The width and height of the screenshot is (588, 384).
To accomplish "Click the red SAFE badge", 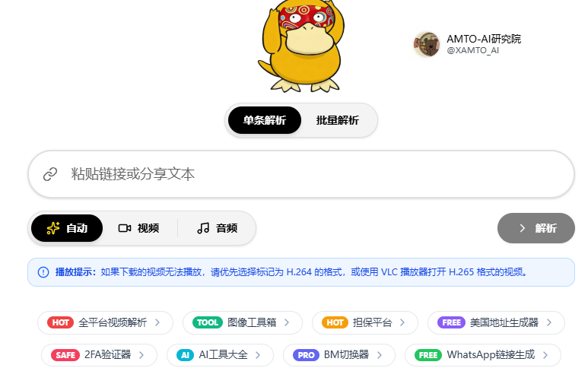I will tap(65, 355).
